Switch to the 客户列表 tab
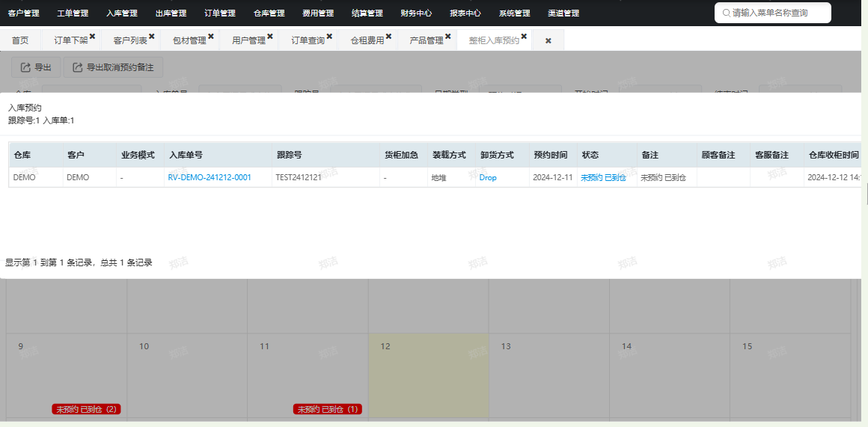 [130, 40]
